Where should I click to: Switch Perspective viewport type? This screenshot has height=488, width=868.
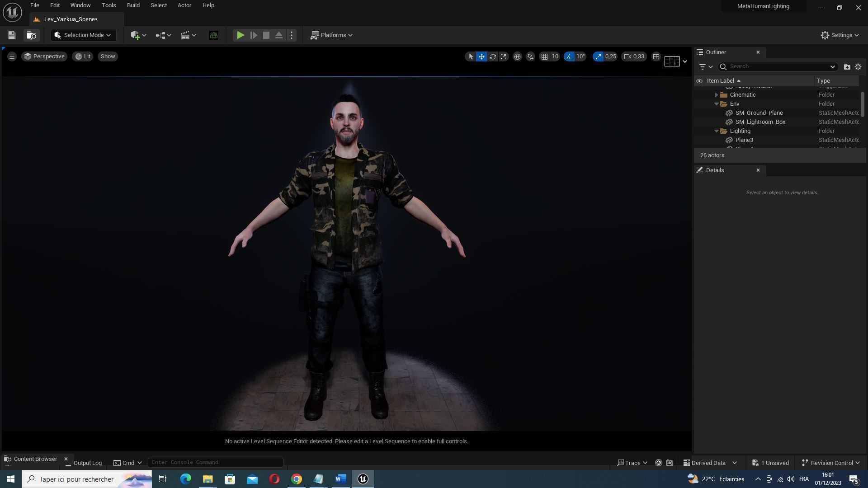click(x=44, y=56)
